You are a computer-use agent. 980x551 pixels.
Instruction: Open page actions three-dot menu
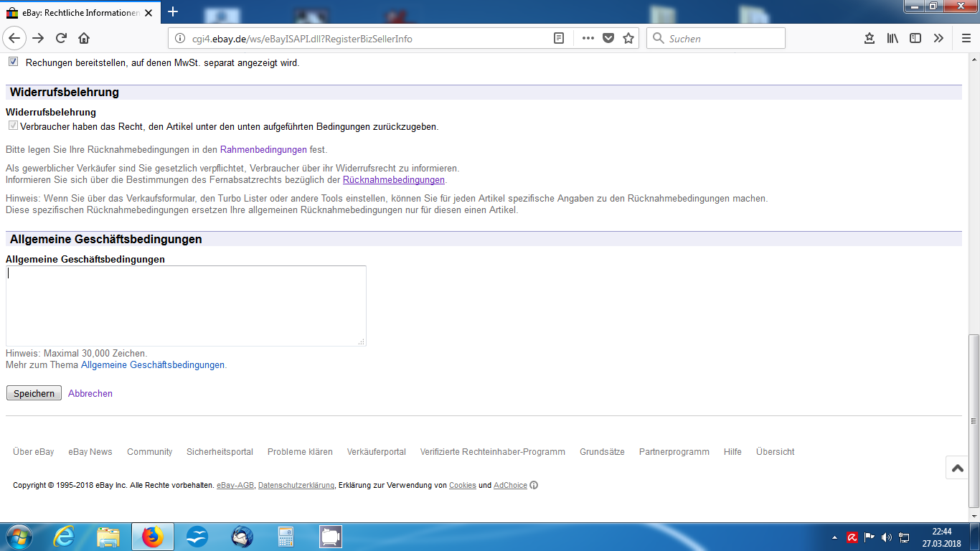(x=588, y=39)
